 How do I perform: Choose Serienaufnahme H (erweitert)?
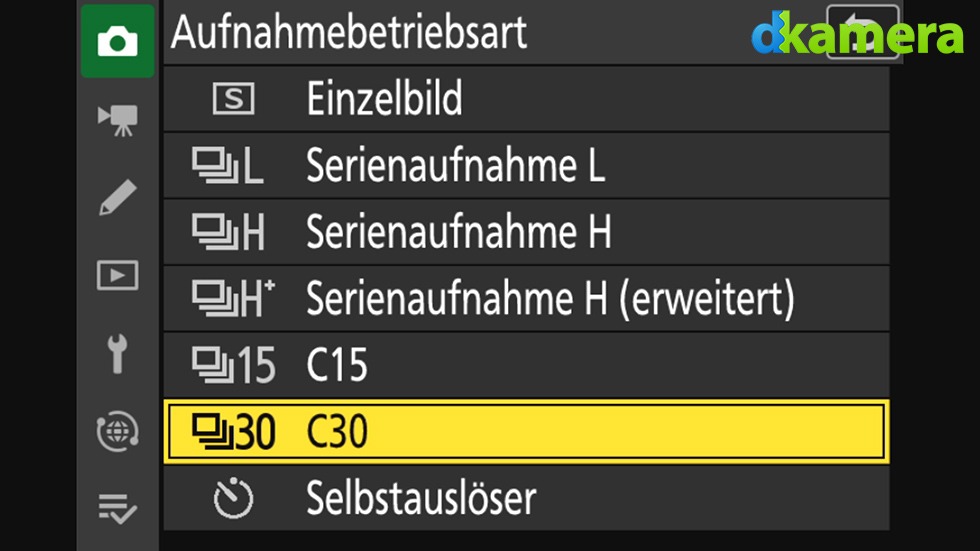[x=526, y=299]
